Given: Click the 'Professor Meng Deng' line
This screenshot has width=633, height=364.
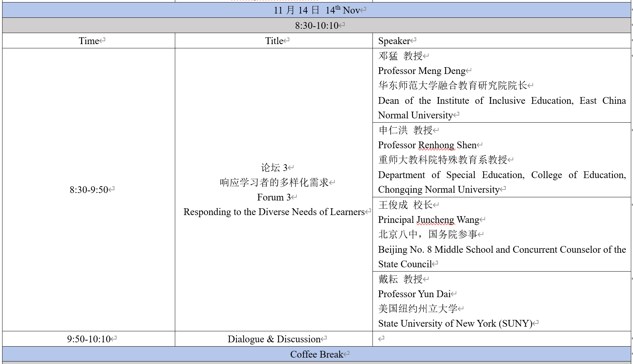Looking at the screenshot, I should click(x=422, y=71).
